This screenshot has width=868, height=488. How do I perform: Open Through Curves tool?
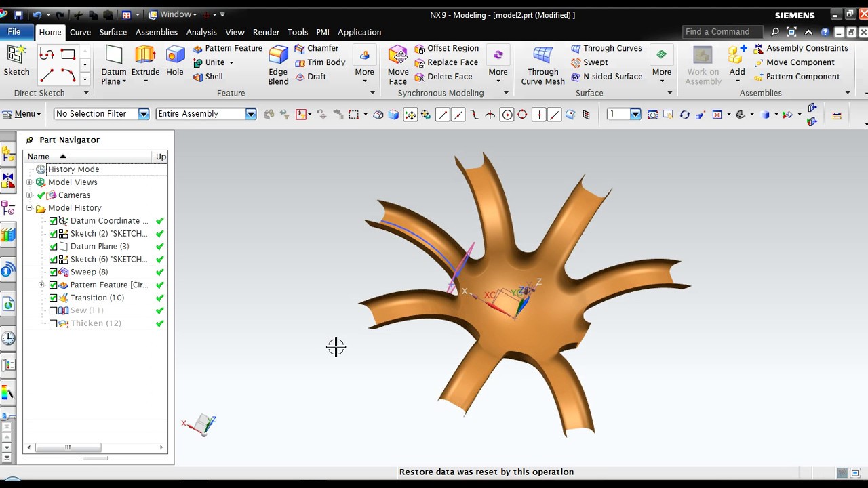tap(606, 48)
